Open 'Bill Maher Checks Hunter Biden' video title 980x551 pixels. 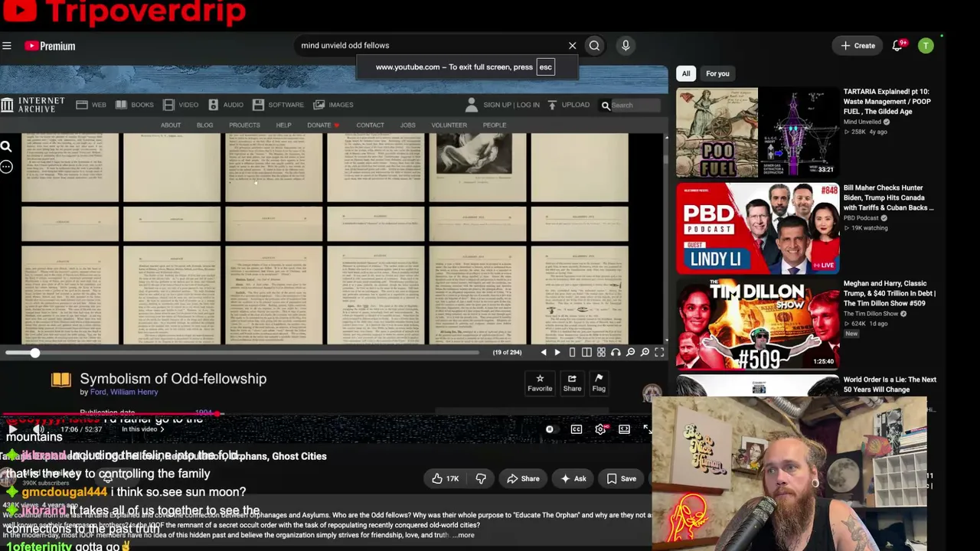tap(888, 197)
